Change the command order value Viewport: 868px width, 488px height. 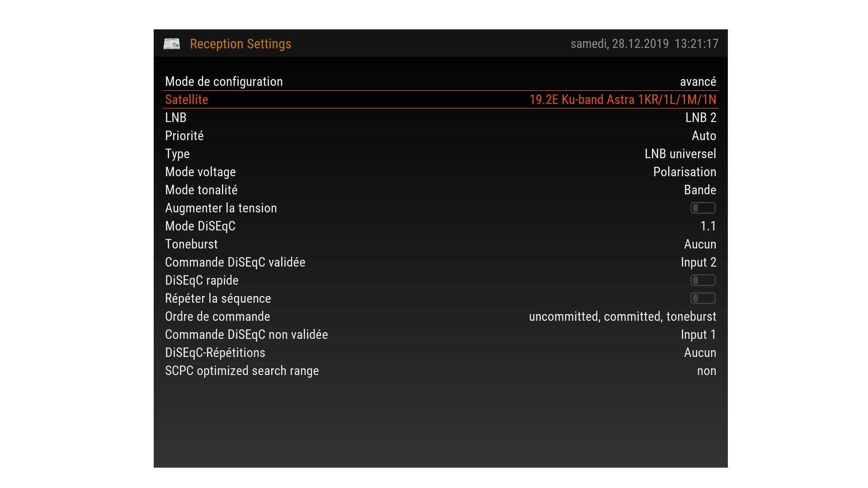pyautogui.click(x=622, y=316)
